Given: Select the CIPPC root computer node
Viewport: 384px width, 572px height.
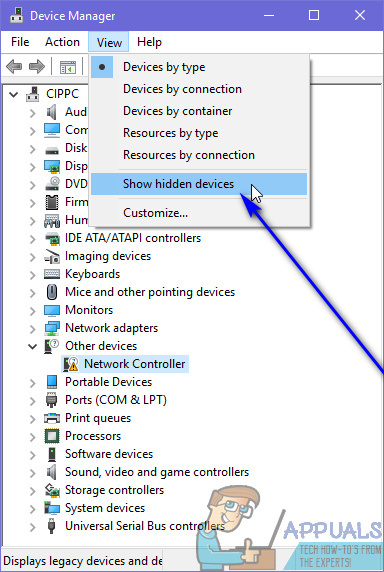Looking at the screenshot, I should tap(62, 94).
